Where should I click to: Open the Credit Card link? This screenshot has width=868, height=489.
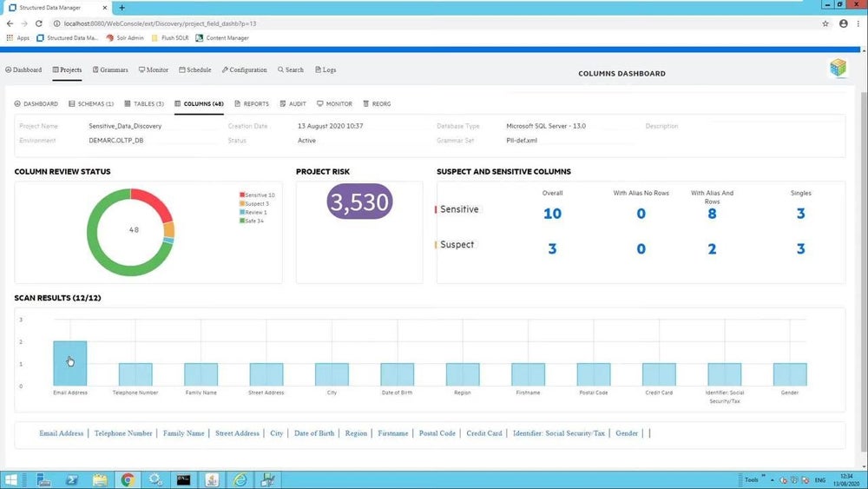click(x=483, y=433)
